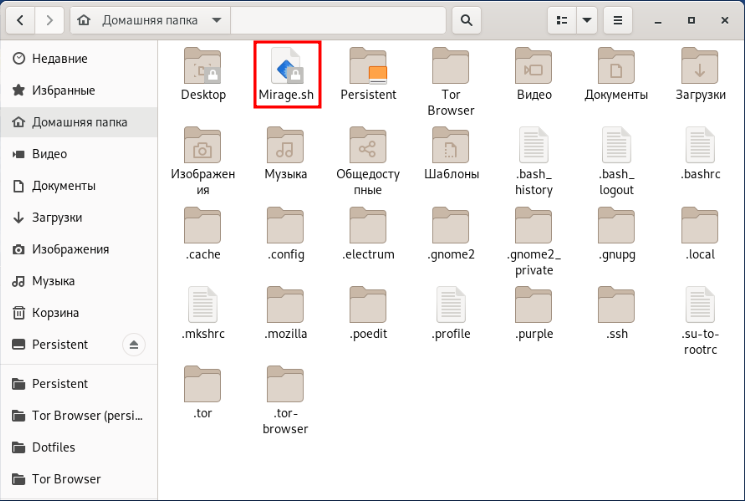Open the Persistent folder in file grid
Viewport: 745px width, 501px height.
[368, 68]
